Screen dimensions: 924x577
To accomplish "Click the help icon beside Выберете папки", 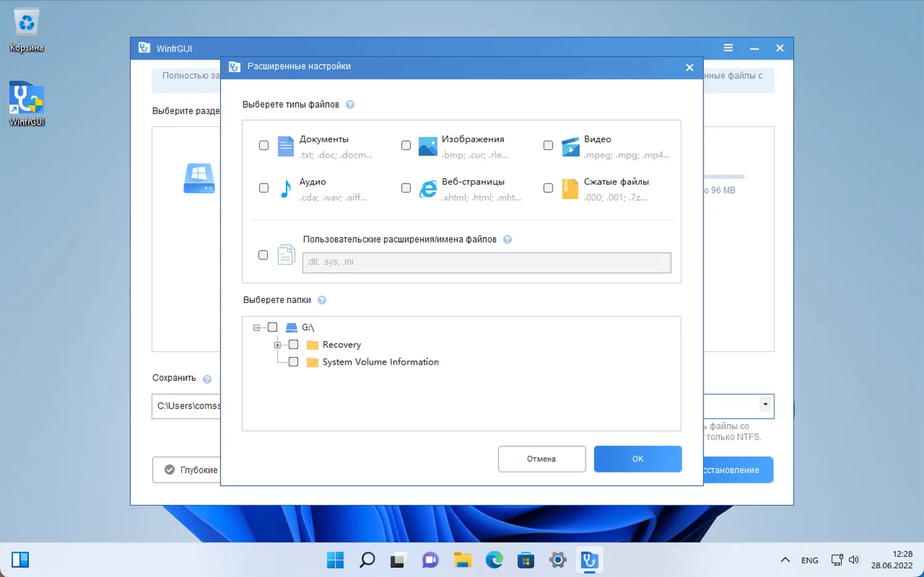I will (x=322, y=300).
